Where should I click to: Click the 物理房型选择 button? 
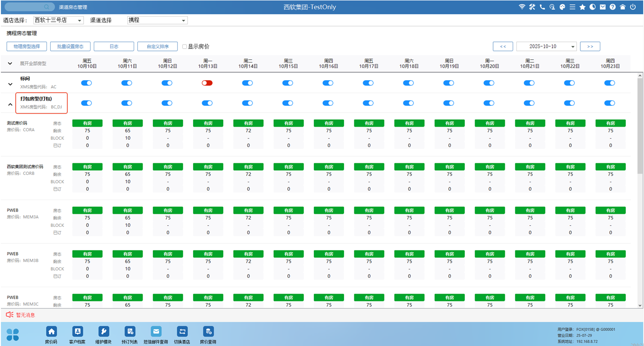[x=27, y=46]
